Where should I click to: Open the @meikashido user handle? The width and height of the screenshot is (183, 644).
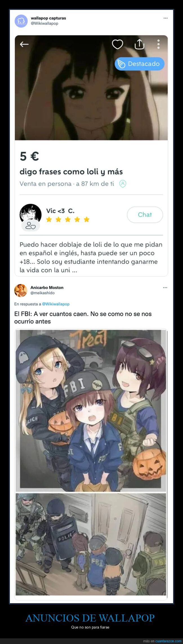[43, 293]
